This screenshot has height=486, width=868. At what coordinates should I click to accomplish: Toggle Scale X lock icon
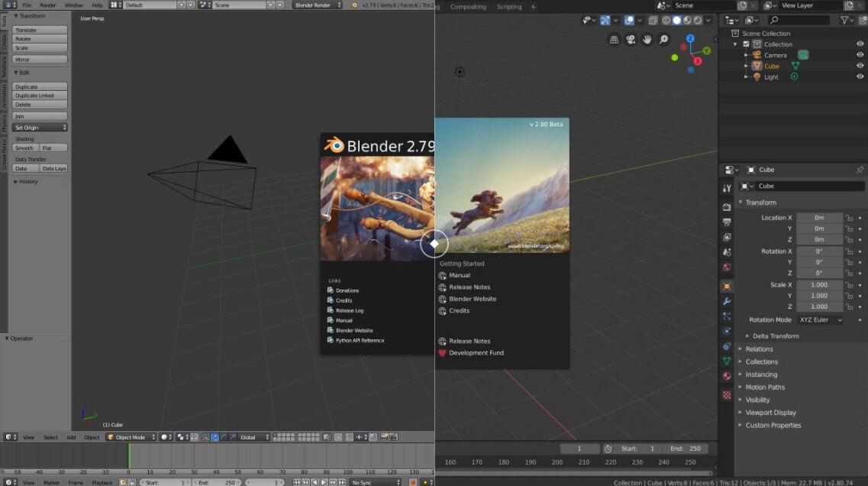(849, 285)
